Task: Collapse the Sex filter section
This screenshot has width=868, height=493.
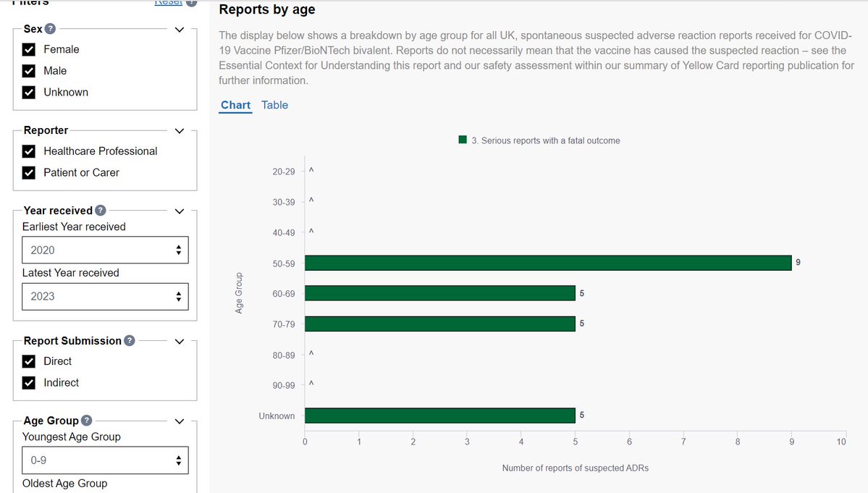Action: click(180, 30)
